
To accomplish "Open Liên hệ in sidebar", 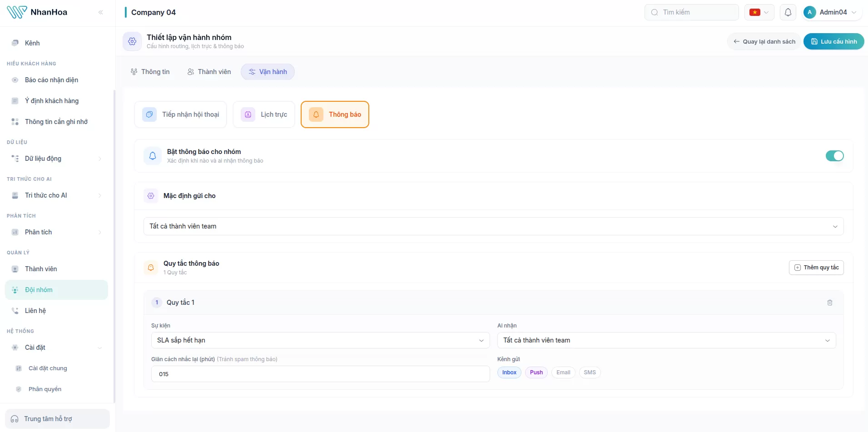I will point(57,311).
